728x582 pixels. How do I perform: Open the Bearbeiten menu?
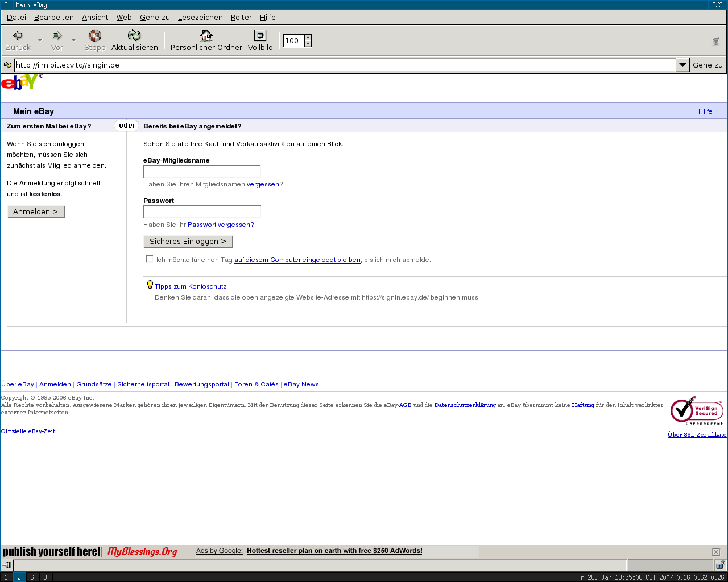[x=54, y=17]
